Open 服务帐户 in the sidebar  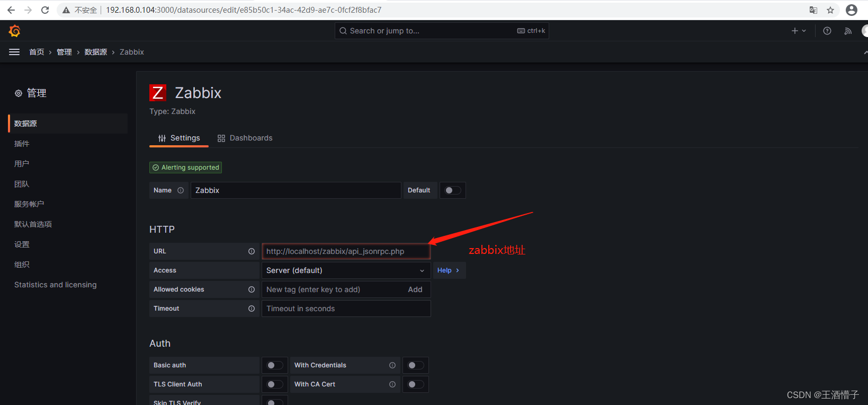point(29,204)
